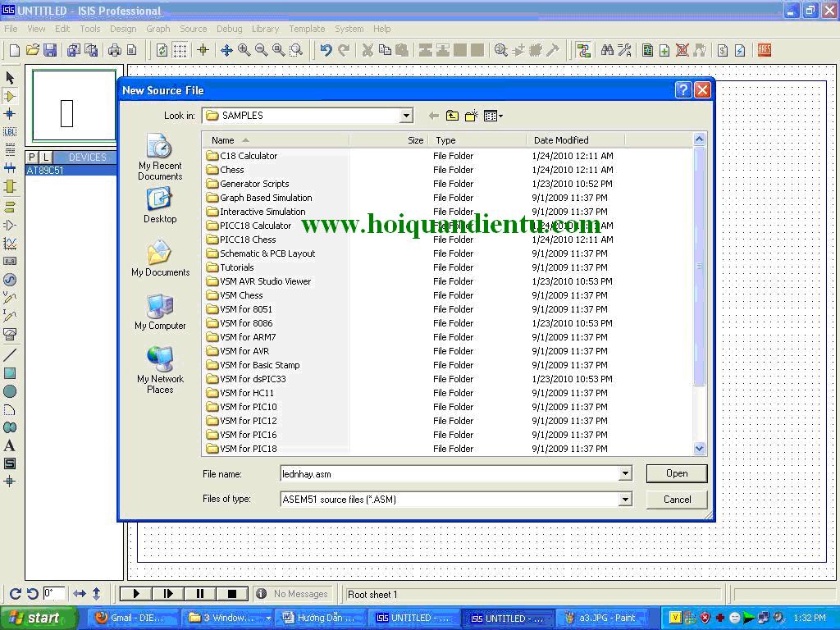Open the dialog View Menu dropdown icon
840x630 pixels.
(493, 116)
